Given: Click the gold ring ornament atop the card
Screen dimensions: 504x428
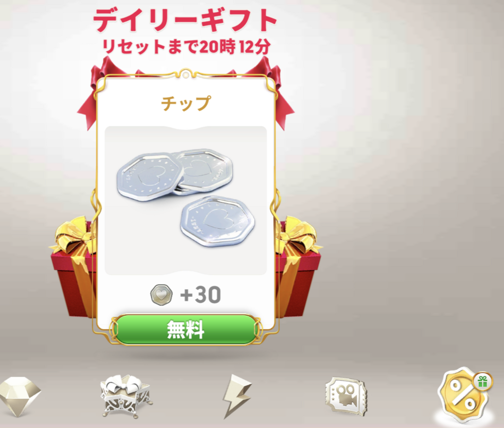Looking at the screenshot, I should [x=186, y=73].
